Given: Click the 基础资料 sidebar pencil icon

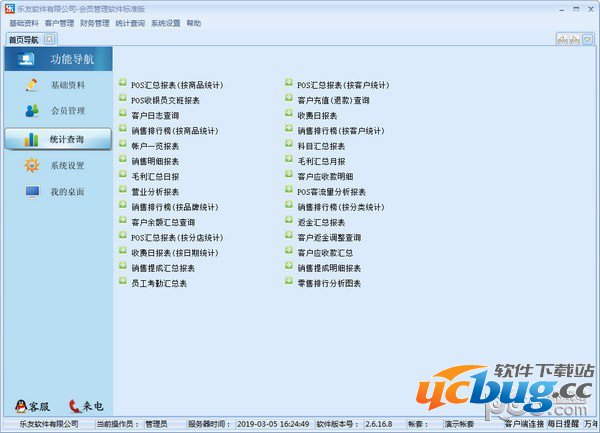Looking at the screenshot, I should pyautogui.click(x=32, y=85).
